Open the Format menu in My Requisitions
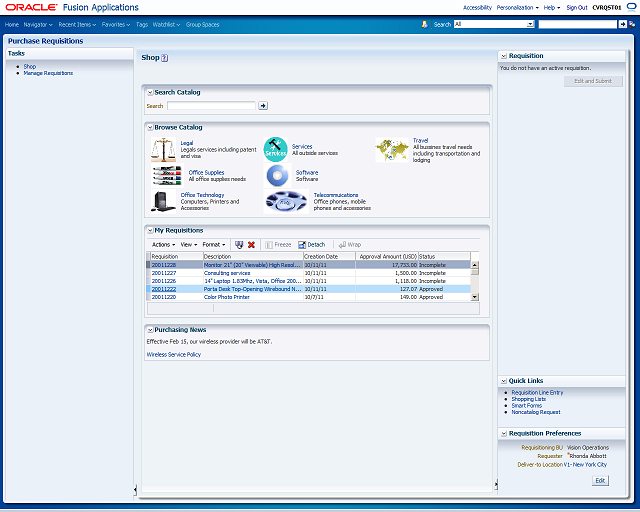Screen dimensions: 640x512 (214, 245)
